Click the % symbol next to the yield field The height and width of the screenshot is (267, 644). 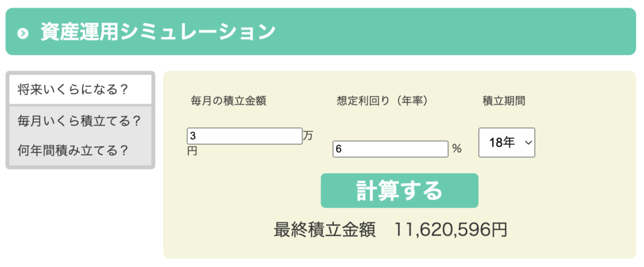[x=457, y=149]
